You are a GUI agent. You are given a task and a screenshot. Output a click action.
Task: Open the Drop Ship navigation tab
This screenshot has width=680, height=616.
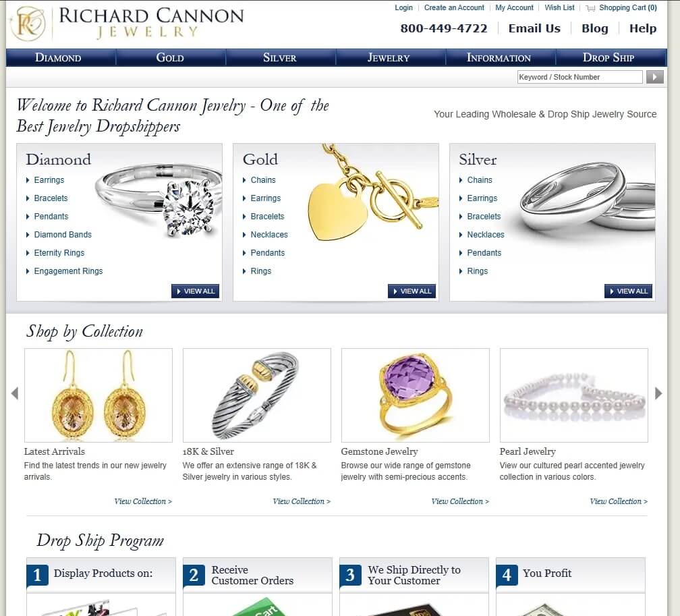pos(608,58)
